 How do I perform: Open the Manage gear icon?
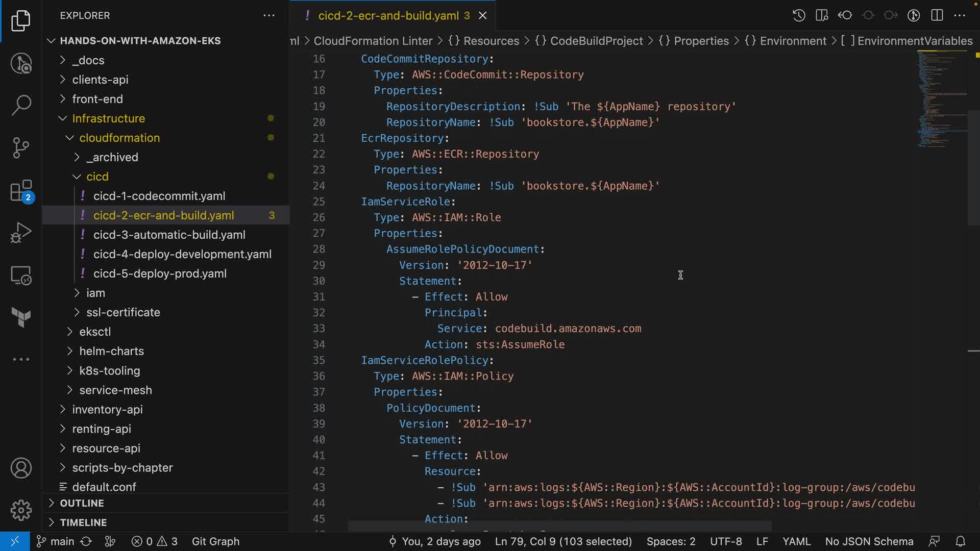(21, 510)
